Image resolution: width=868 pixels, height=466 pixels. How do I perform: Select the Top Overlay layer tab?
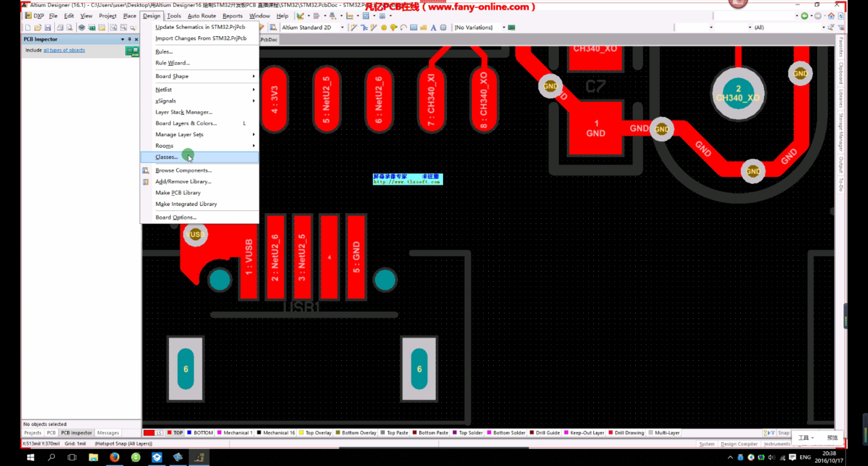(315, 433)
